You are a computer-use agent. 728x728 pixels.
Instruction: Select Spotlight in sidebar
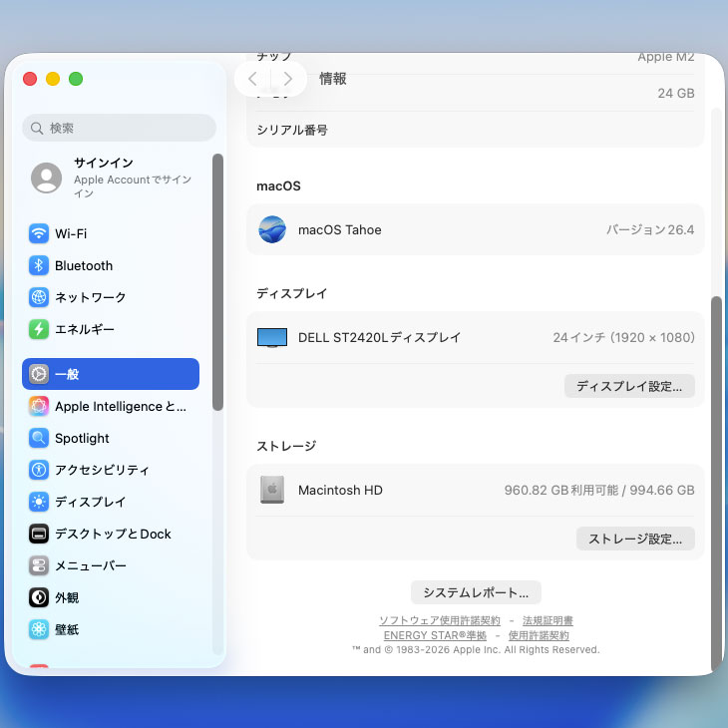82,438
